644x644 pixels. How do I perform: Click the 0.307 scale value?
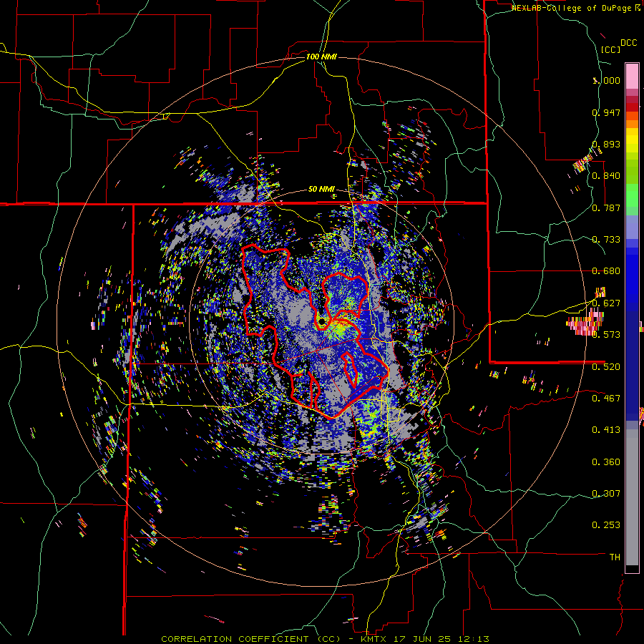[606, 494]
